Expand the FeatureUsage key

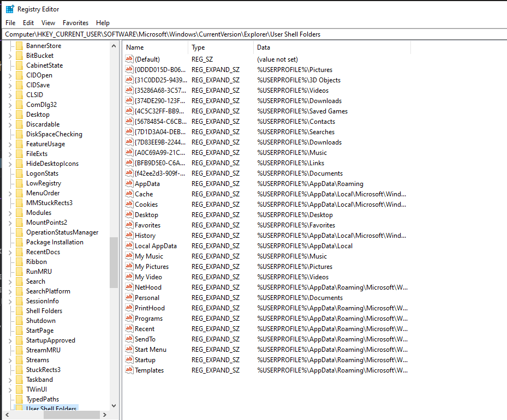tap(10, 145)
